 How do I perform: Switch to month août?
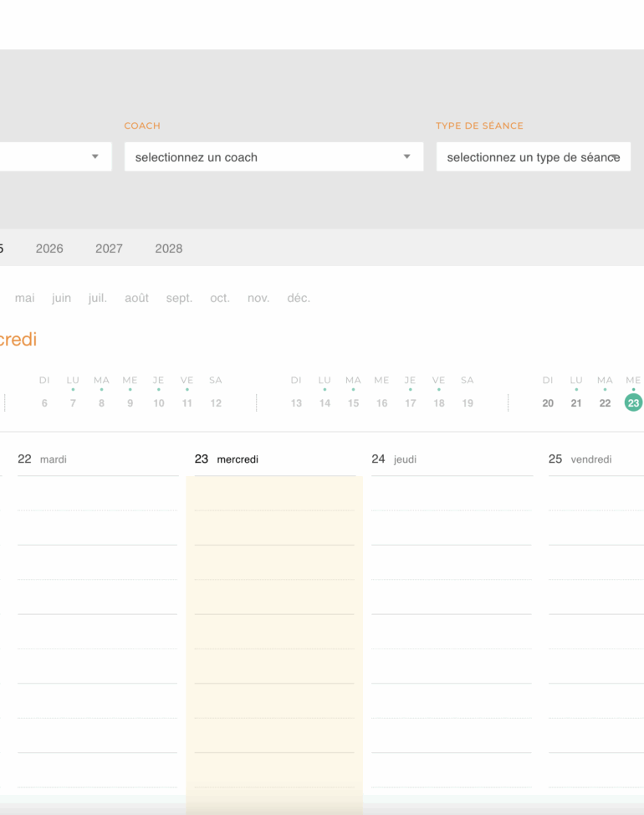click(x=136, y=298)
